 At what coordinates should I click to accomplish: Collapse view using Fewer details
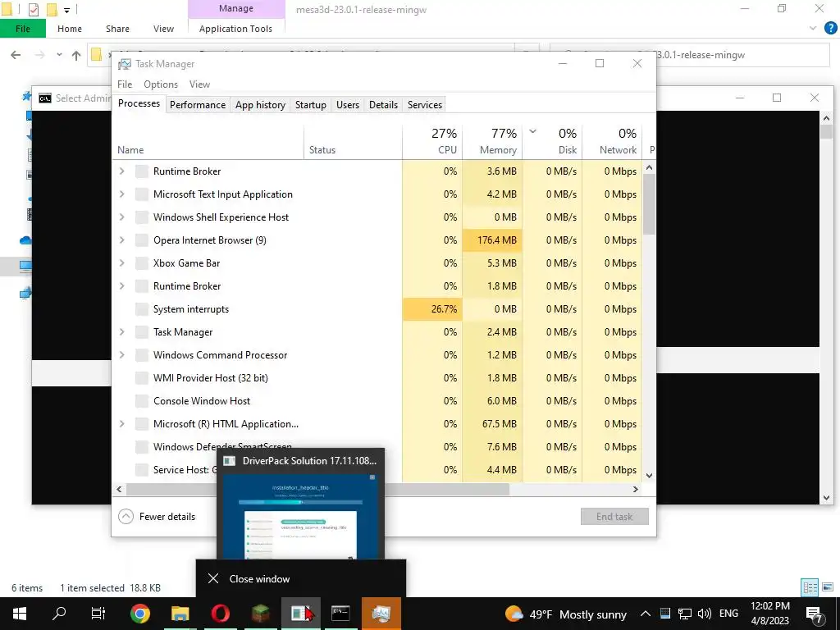(157, 517)
